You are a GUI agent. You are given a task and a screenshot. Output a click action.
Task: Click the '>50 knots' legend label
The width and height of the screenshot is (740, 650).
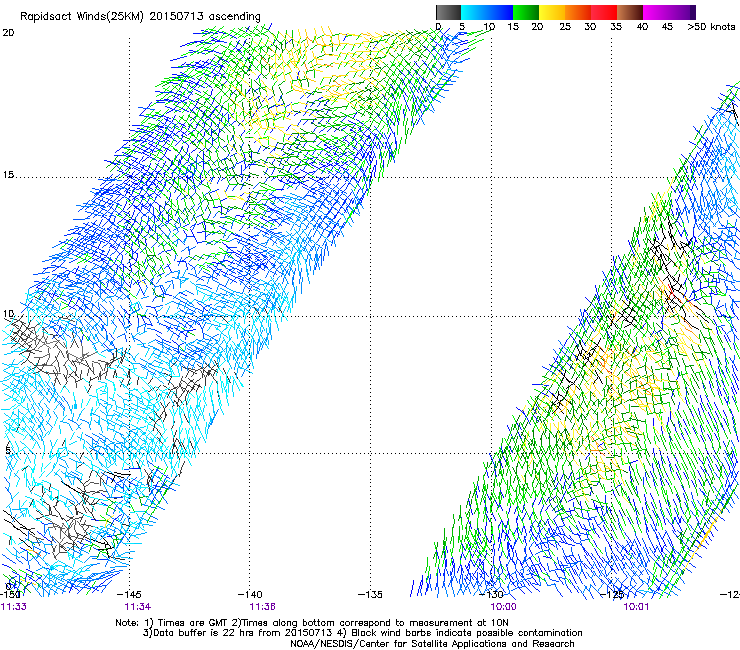(x=711, y=27)
